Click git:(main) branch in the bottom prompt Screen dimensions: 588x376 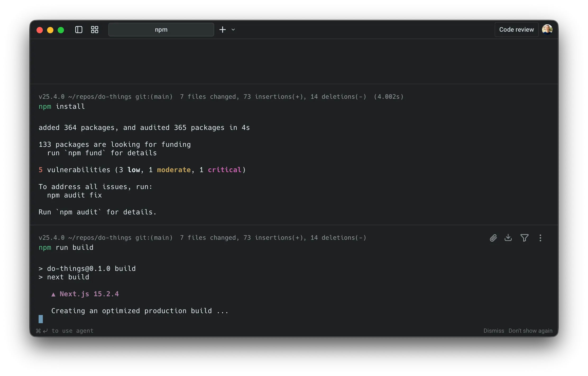click(154, 238)
